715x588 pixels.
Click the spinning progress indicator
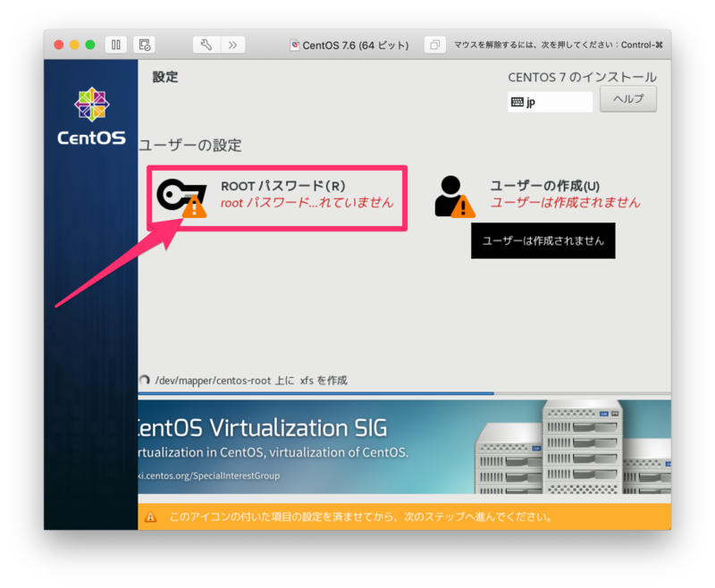click(x=145, y=380)
